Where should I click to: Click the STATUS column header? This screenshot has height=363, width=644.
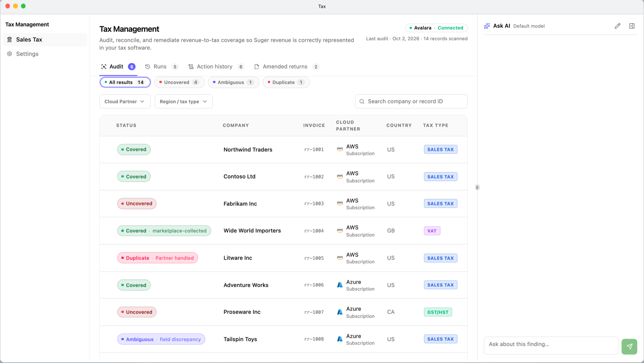point(126,125)
